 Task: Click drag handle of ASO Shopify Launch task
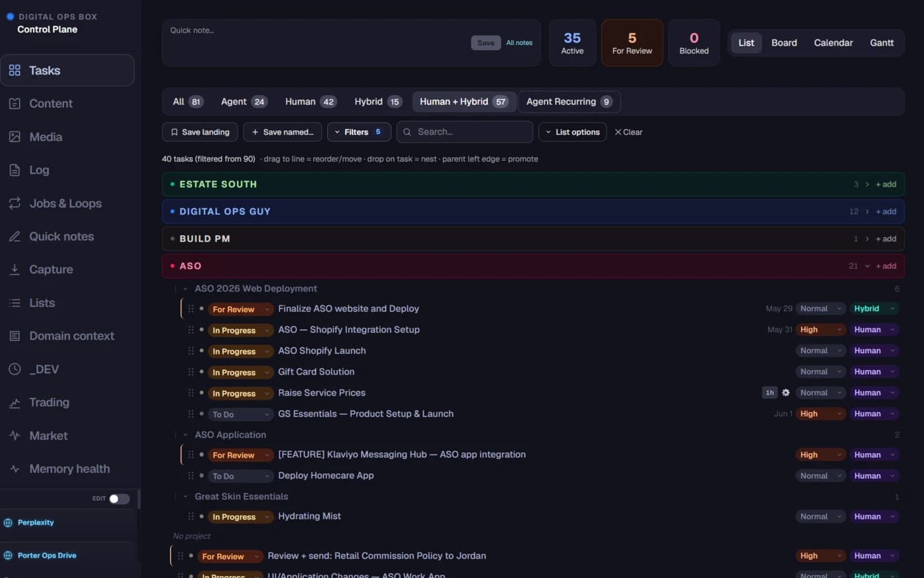click(x=191, y=351)
